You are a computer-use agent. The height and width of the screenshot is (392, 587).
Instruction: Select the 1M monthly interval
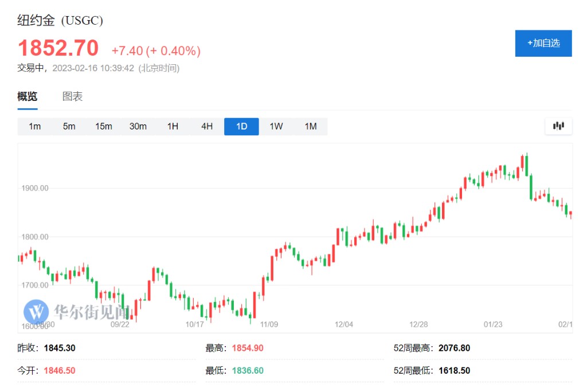coord(310,126)
